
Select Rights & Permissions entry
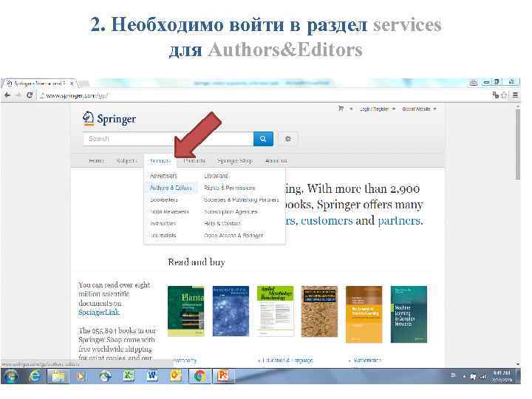229,188
